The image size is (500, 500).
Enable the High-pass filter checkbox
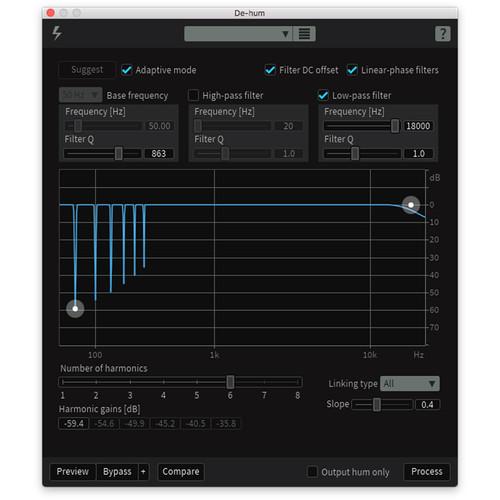coord(193,95)
